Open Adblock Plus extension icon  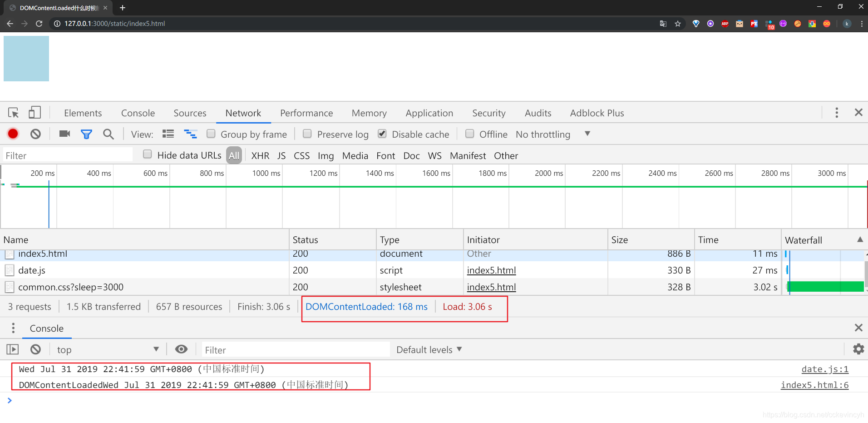725,24
